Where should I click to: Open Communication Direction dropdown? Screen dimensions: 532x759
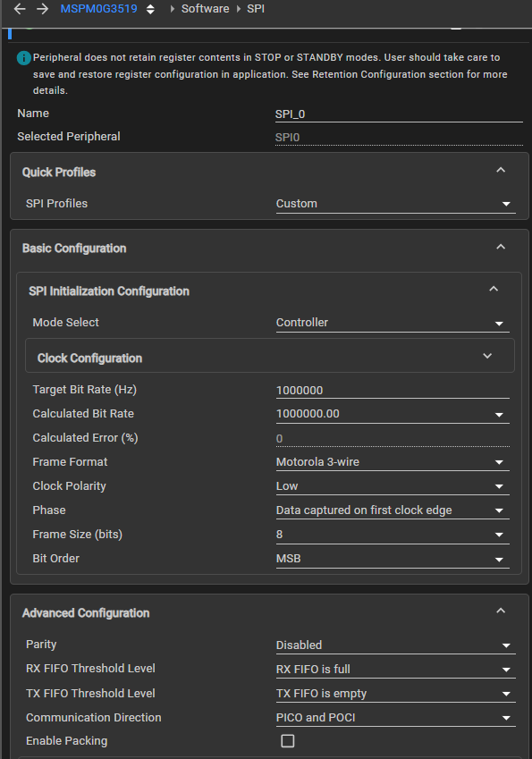click(395, 718)
